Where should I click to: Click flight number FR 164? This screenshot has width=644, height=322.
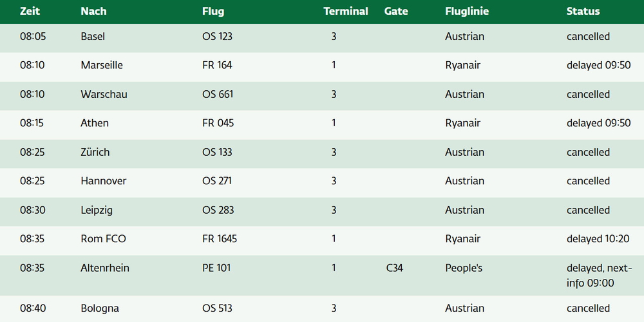pos(217,65)
